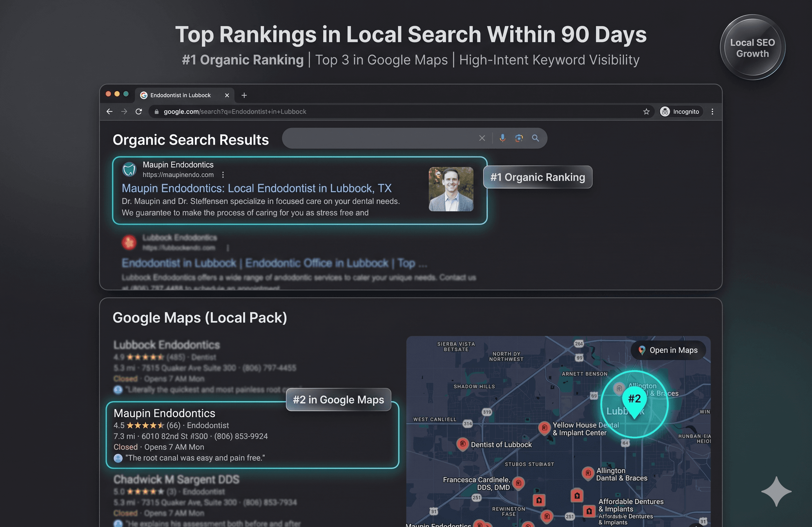
Task: Click the doctor photo thumbnail in the result
Action: coord(451,189)
